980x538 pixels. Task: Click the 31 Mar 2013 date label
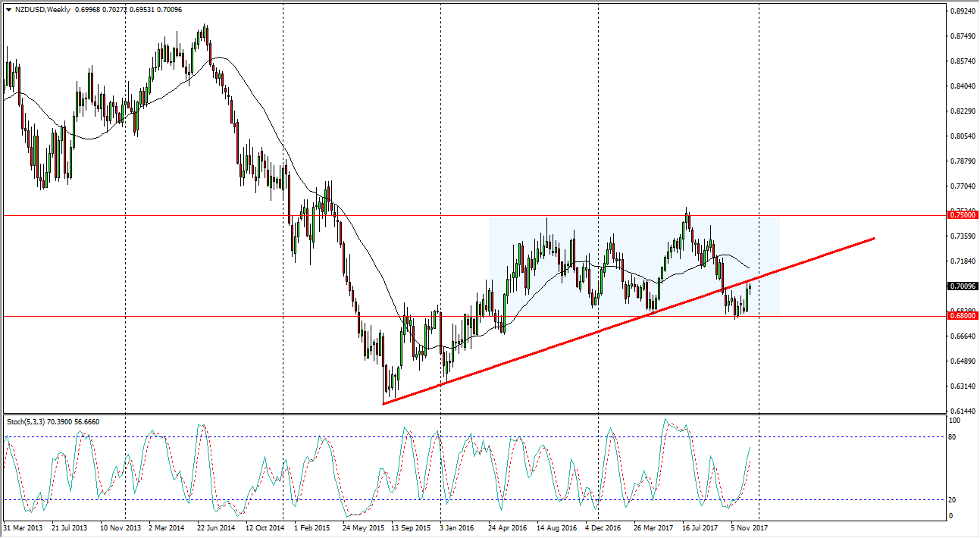point(24,527)
